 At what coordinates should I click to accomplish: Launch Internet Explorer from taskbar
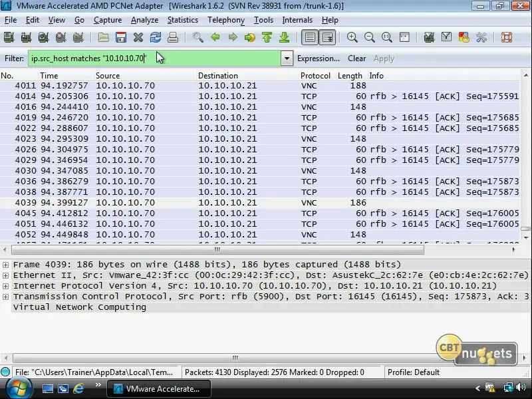[78, 388]
